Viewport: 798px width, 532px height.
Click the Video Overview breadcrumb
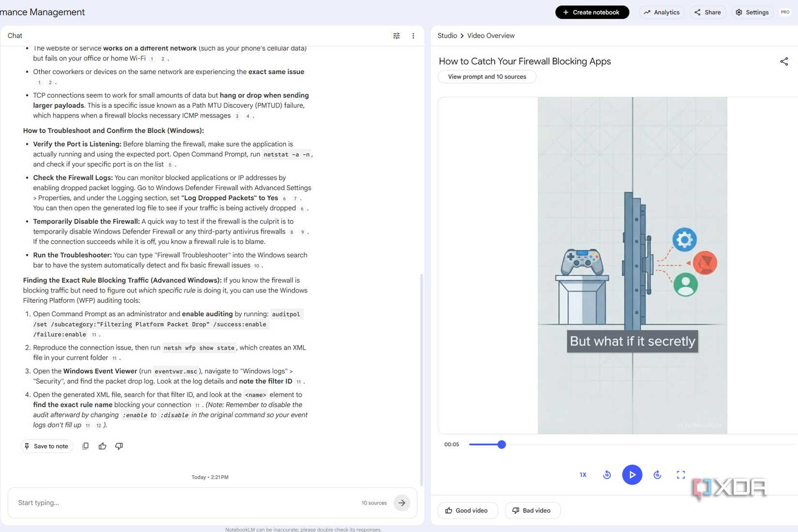(x=490, y=36)
